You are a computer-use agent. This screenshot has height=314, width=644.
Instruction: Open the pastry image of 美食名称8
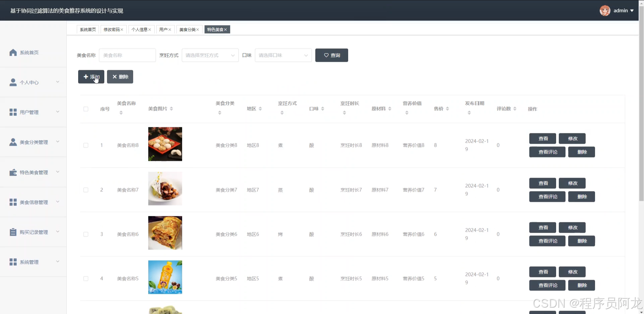165,144
